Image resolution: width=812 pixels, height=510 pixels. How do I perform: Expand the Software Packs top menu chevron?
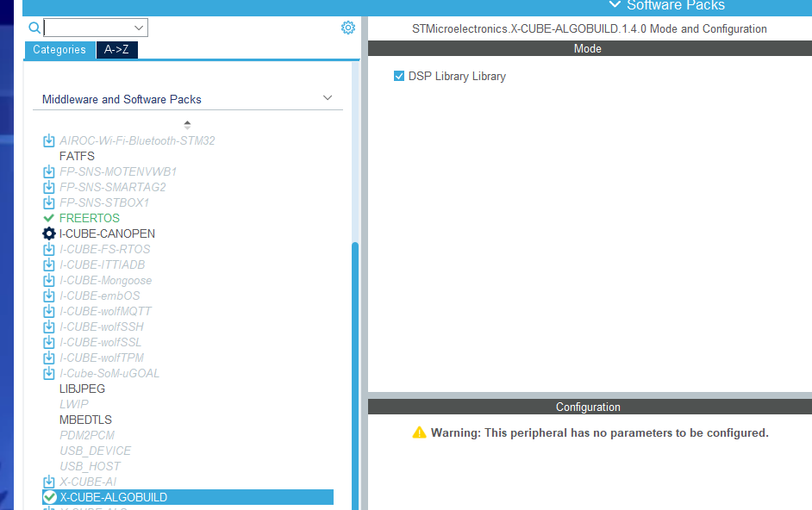[615, 4]
